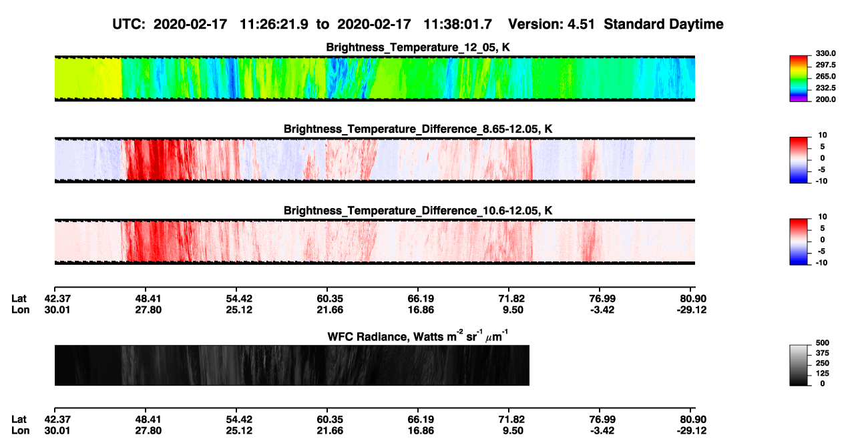
Task: Click the WFC Radiance panel title
Action: coord(419,336)
